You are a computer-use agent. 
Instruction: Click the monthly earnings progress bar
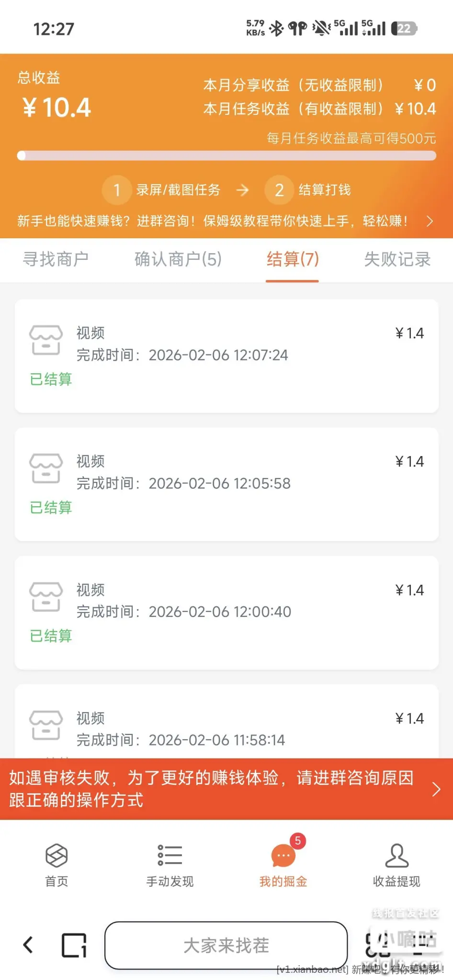(x=226, y=156)
